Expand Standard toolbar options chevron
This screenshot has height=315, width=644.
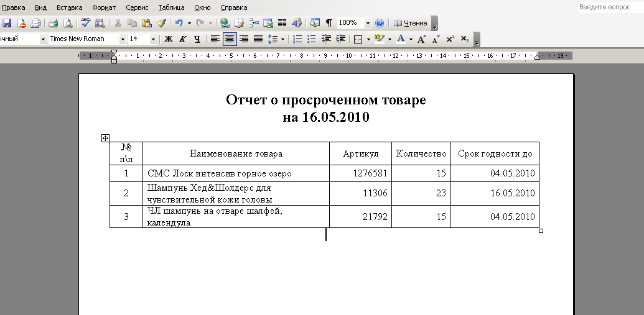pyautogui.click(x=434, y=24)
